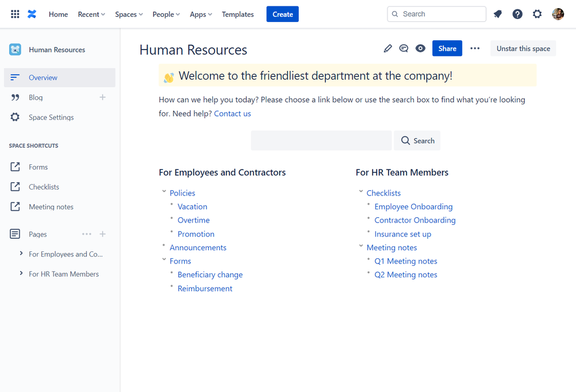Collapse the Policies list chevron
576x392 pixels.
(164, 191)
